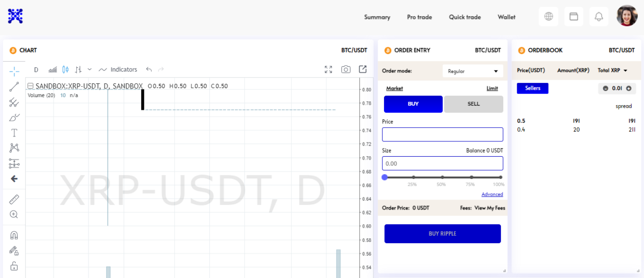Open the Wallet page
The image size is (644, 278).
506,17
